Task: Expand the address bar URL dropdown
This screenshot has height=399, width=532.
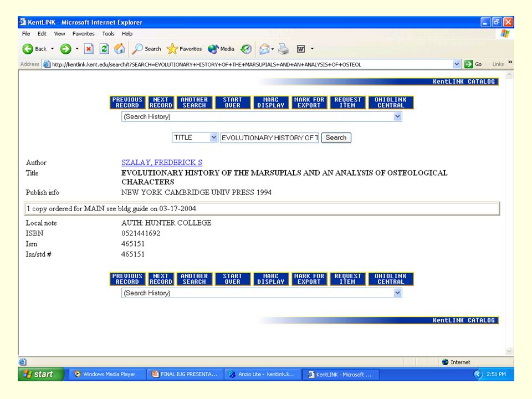Action: tap(457, 64)
